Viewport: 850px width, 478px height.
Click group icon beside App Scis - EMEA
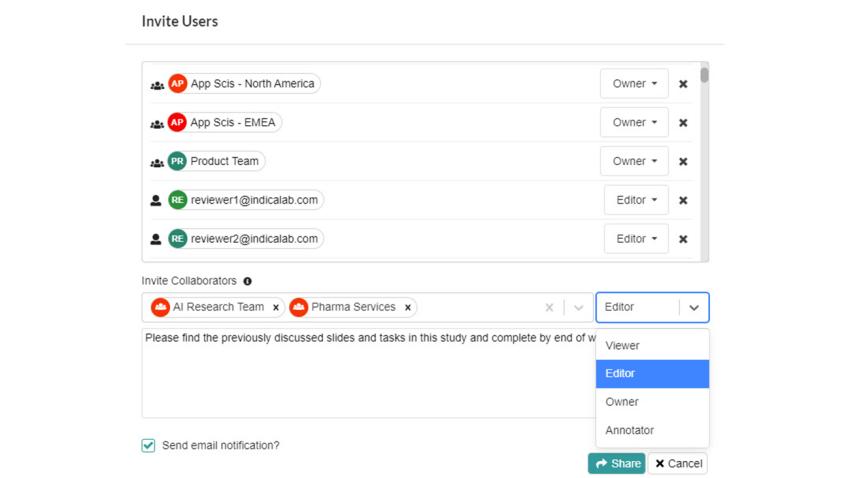[157, 124]
